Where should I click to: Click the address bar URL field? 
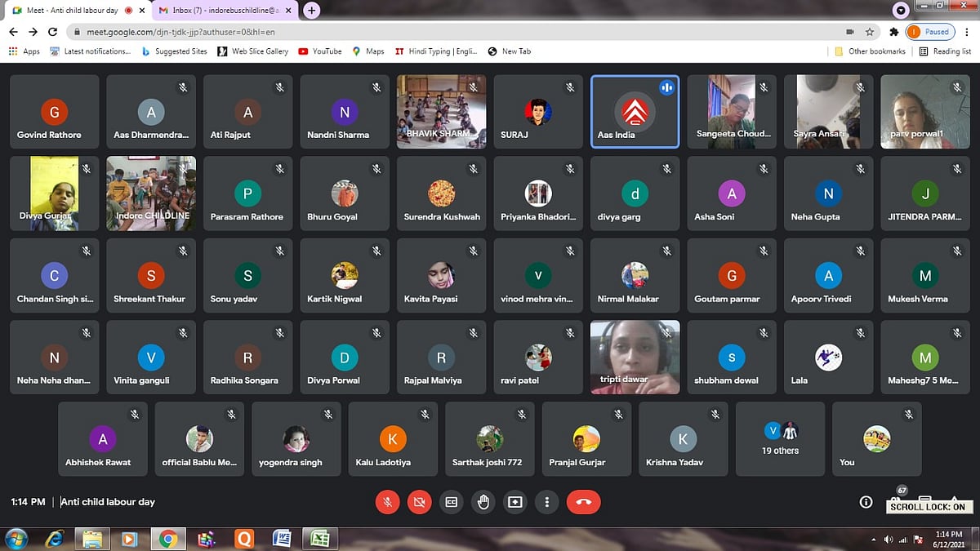pyautogui.click(x=408, y=32)
